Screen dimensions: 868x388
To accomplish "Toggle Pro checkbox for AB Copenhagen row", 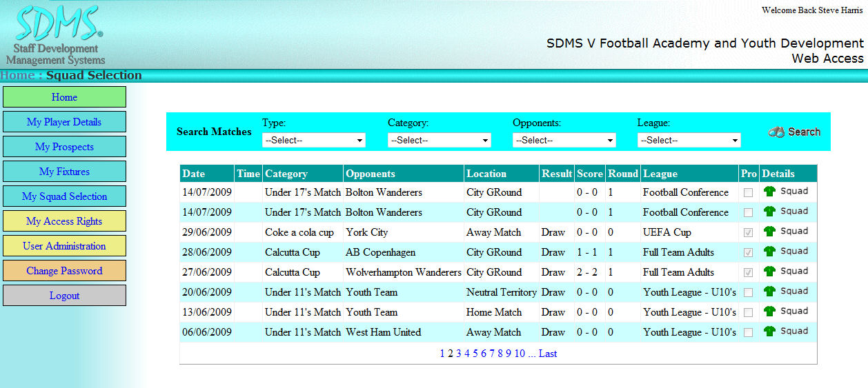I will (x=749, y=253).
